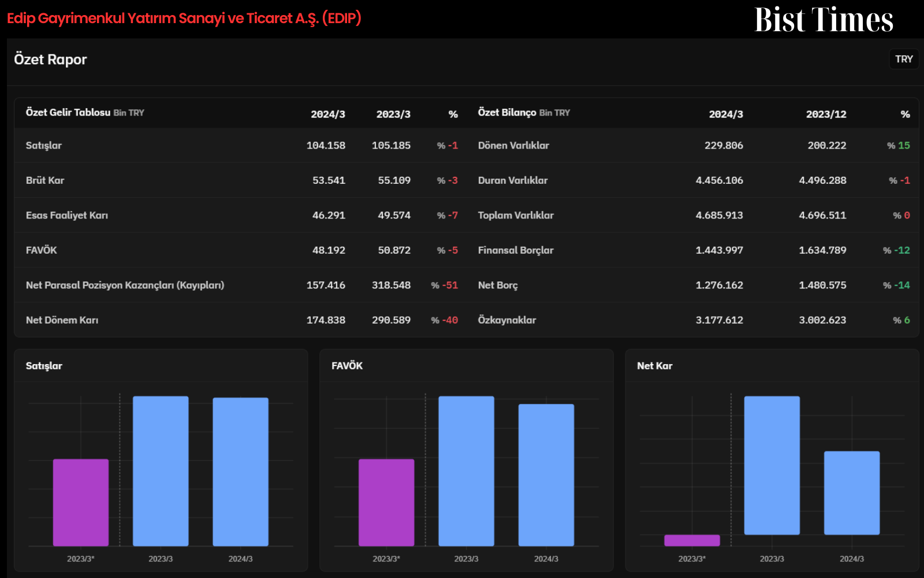Image resolution: width=924 pixels, height=578 pixels.
Task: Click the TRY currency button
Action: (x=904, y=59)
